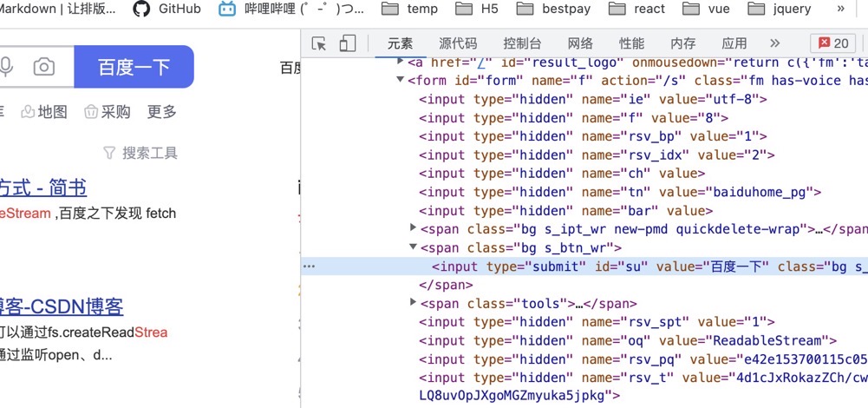Select the hidden input named ch
This screenshot has width=868, height=408.
[562, 174]
